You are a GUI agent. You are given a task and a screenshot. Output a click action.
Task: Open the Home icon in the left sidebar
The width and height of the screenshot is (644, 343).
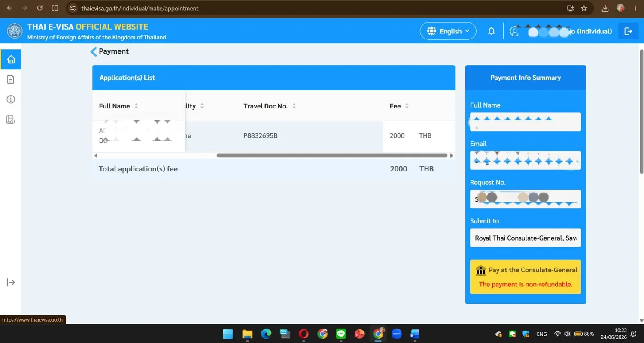tap(11, 60)
